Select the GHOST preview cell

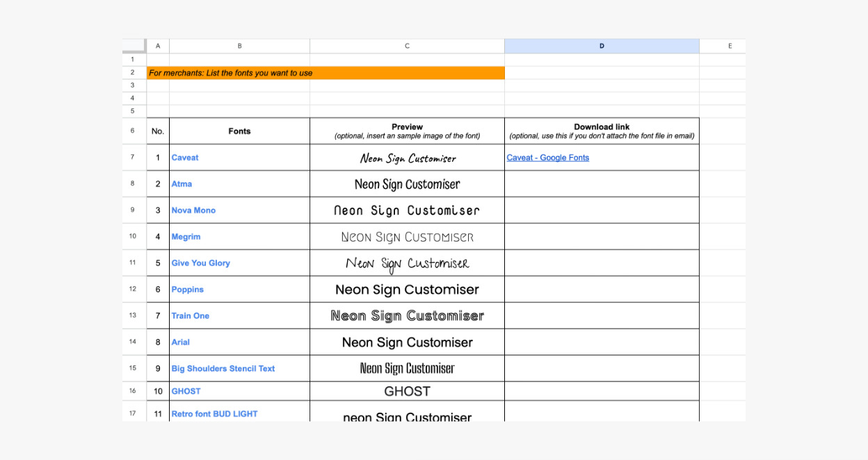[x=407, y=391]
